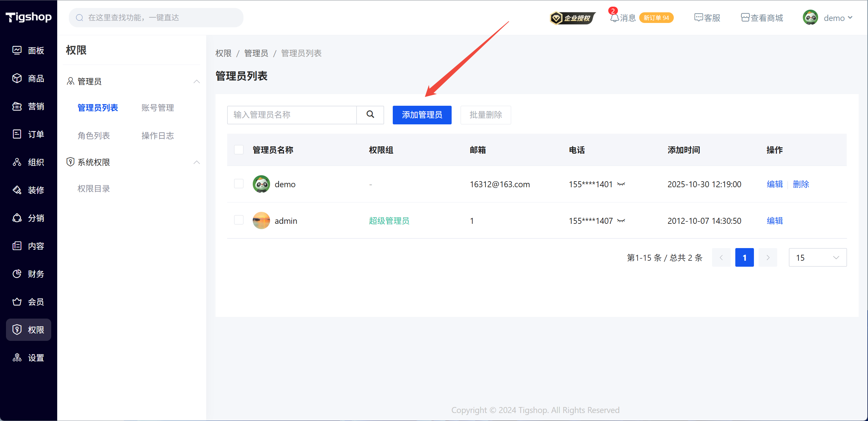Open the page size 15 dropdown
Viewport: 868px width, 421px height.
pos(817,257)
